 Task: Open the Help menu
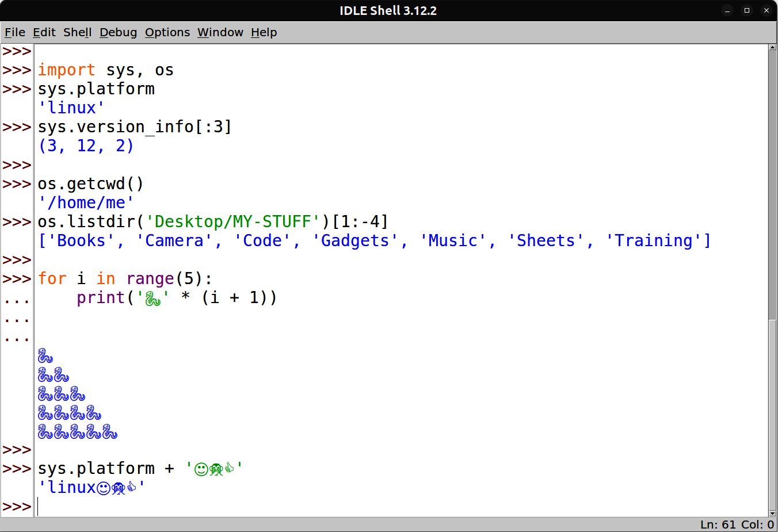point(264,32)
